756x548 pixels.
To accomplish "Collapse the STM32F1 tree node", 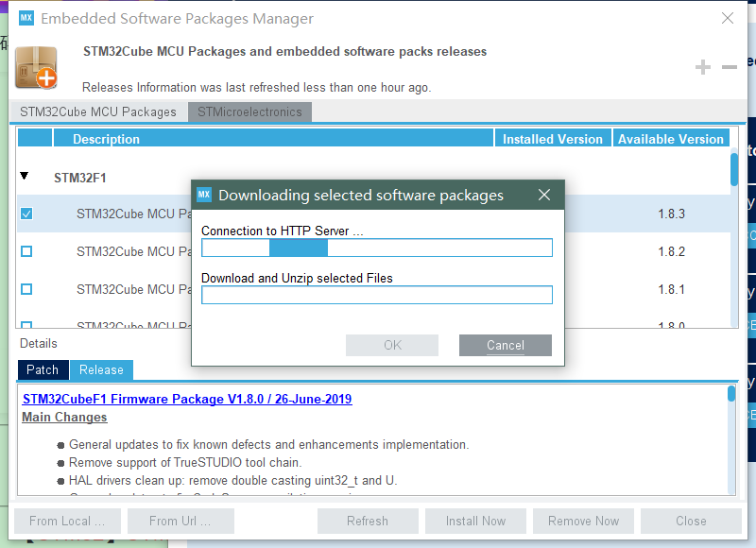I will pyautogui.click(x=25, y=176).
